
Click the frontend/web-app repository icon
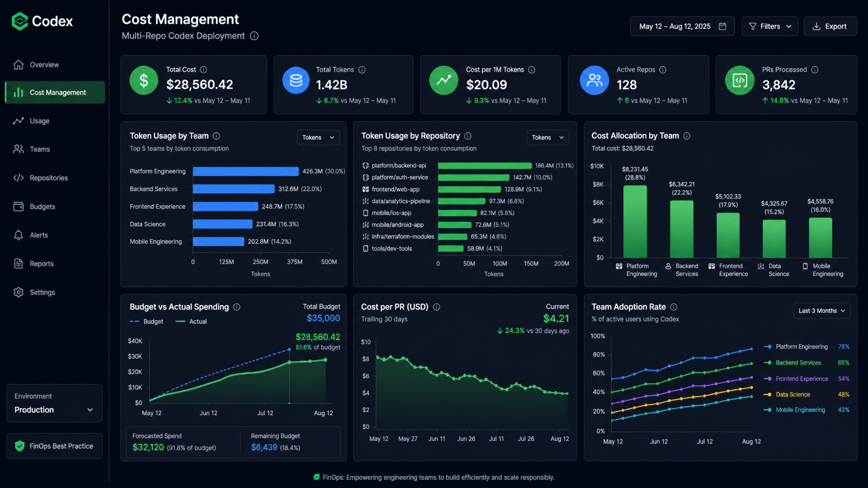365,189
